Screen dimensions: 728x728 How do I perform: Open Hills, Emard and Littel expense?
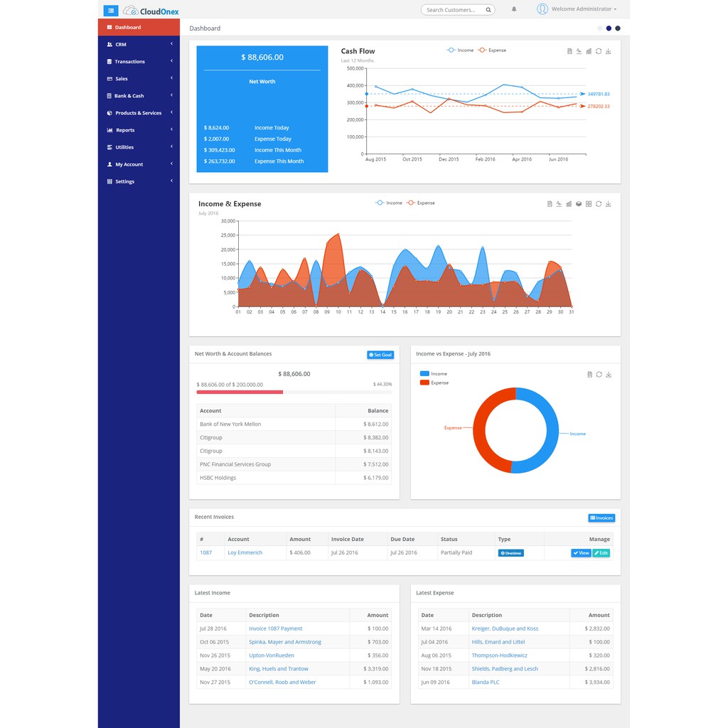pyautogui.click(x=498, y=642)
